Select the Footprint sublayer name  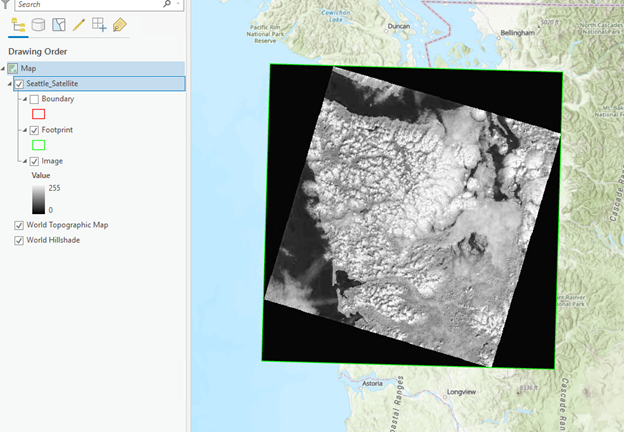point(57,130)
